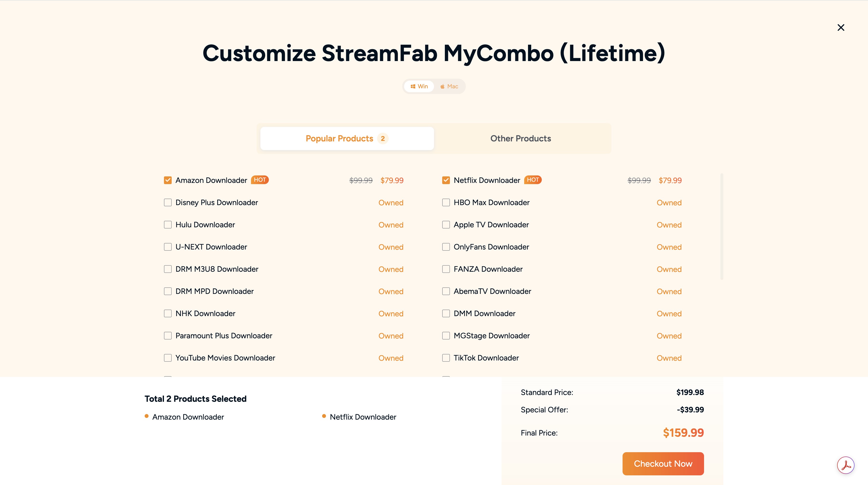
Task: Switch to the Other Products tab
Action: tap(520, 138)
